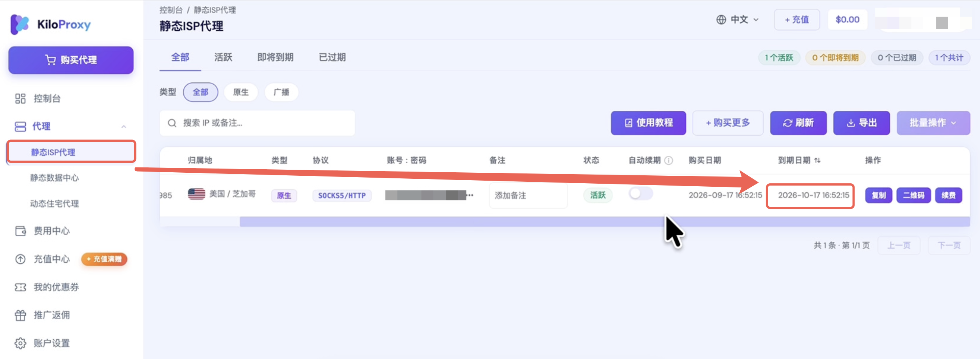Click the 复制 copy button in the row
Viewport: 980px width, 359px height.
878,195
